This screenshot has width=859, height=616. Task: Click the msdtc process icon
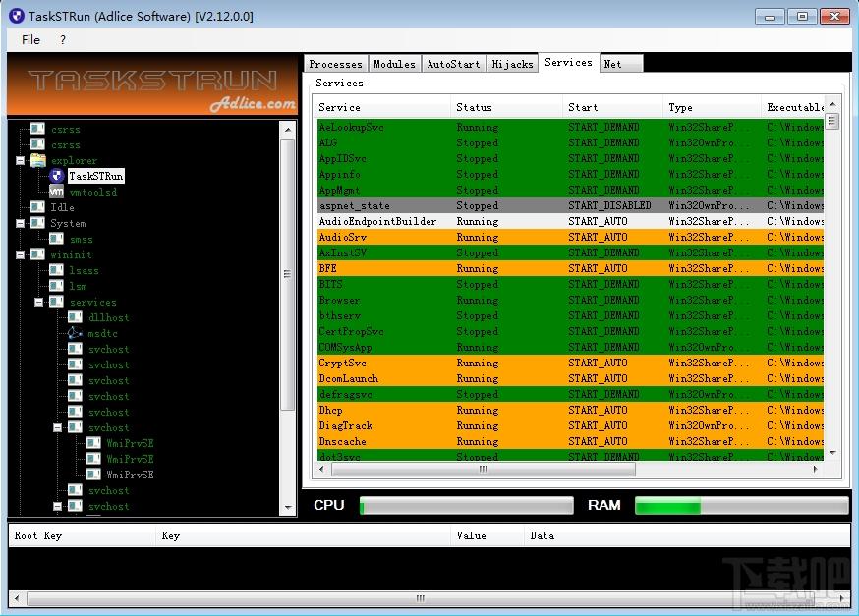[75, 333]
